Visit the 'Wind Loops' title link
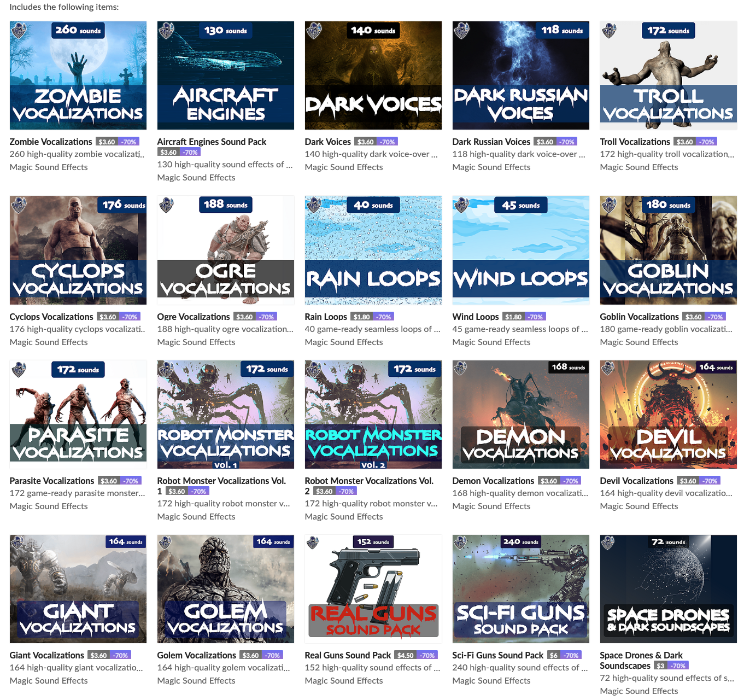The height and width of the screenshot is (700, 744). (x=476, y=317)
